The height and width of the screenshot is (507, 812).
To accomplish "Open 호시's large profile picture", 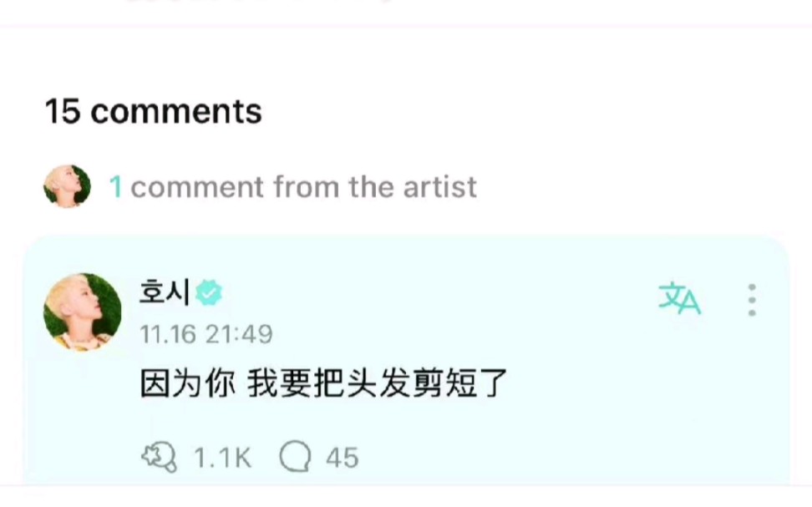I will coord(82,312).
